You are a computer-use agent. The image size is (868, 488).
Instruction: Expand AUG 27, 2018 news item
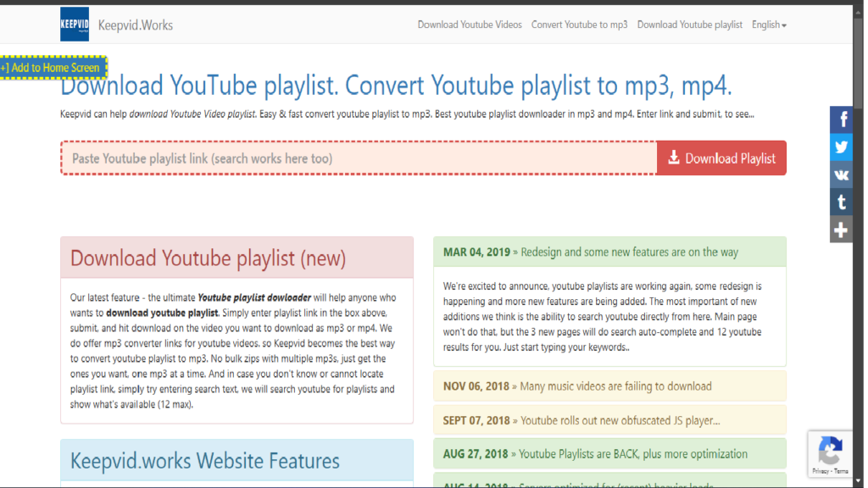(x=609, y=454)
